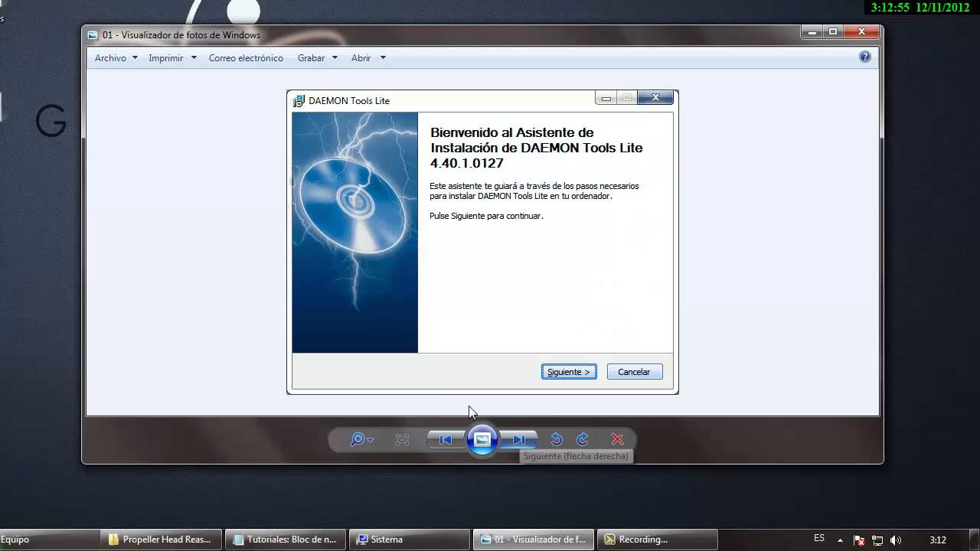Open the Photo Viewer help icon

(x=865, y=57)
